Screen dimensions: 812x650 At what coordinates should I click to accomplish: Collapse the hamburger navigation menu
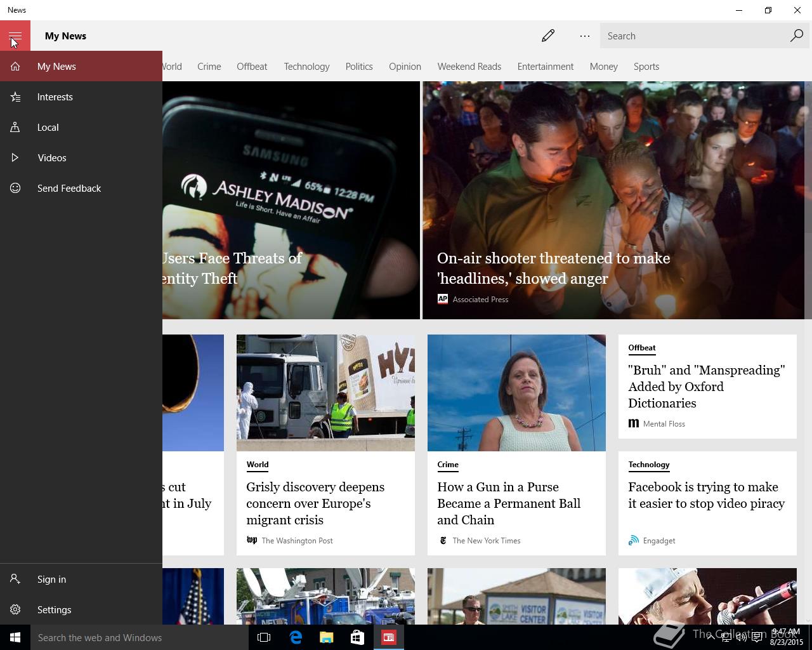[15, 36]
